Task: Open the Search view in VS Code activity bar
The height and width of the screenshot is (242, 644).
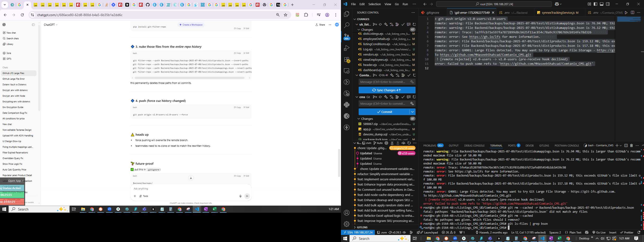Action: 346,25
